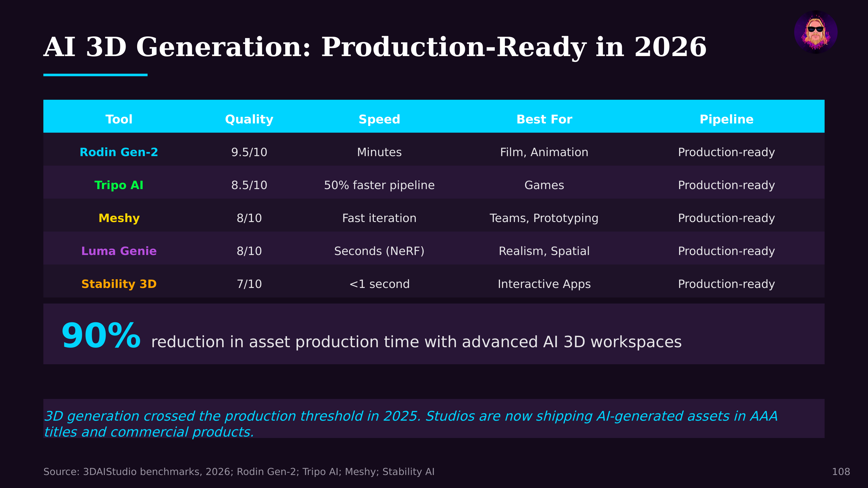Select the Tripo AI tool name
The width and height of the screenshot is (868, 488).
(119, 185)
